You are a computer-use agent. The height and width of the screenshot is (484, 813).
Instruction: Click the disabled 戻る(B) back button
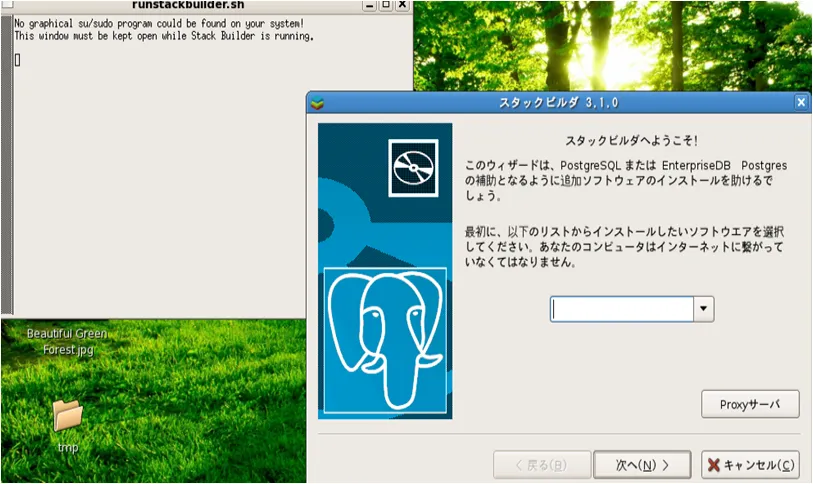[x=542, y=465]
